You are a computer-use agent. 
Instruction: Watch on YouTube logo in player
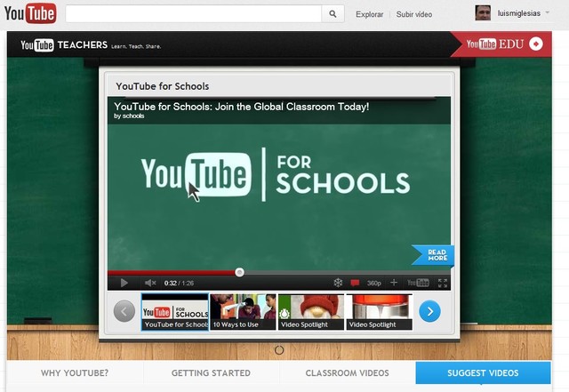tap(418, 283)
